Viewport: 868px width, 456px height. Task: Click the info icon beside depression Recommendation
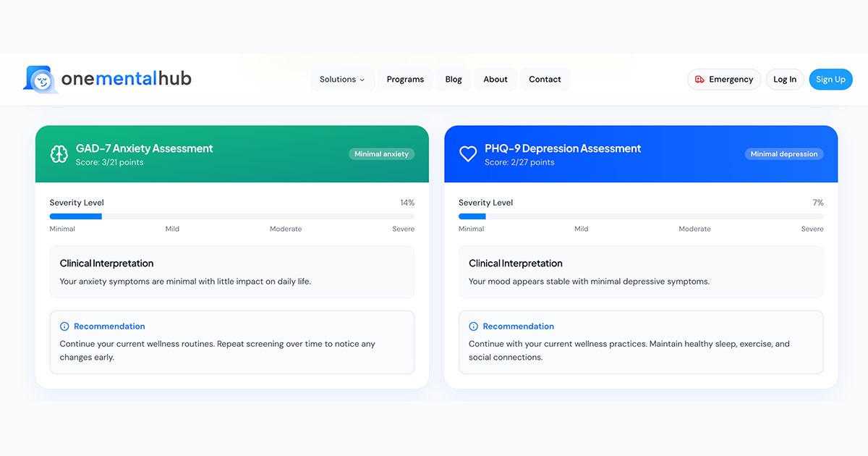pos(474,326)
